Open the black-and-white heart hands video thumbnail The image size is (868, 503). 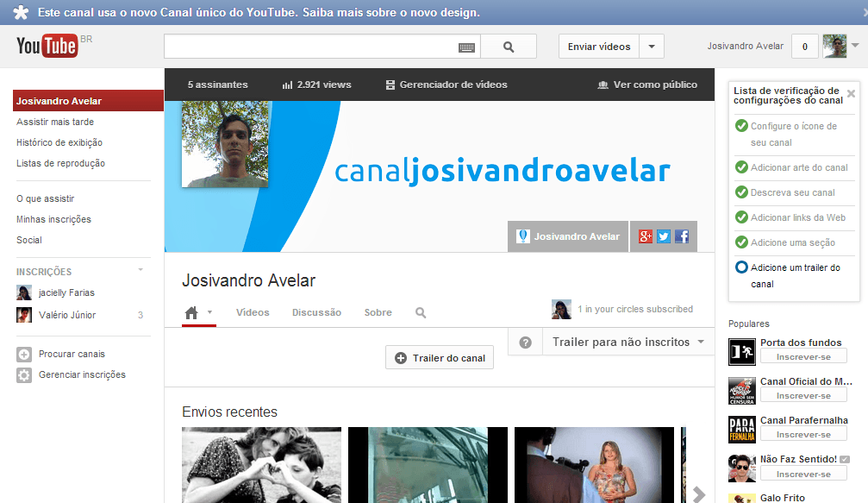[x=262, y=465]
